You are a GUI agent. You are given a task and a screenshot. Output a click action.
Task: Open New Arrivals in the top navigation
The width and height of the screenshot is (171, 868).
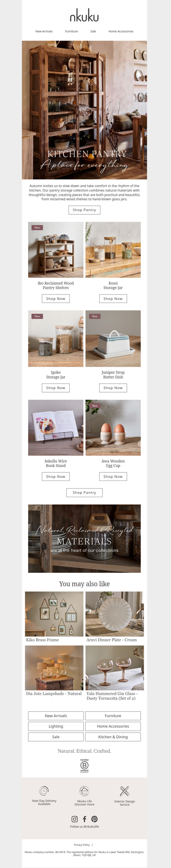[x=44, y=31]
